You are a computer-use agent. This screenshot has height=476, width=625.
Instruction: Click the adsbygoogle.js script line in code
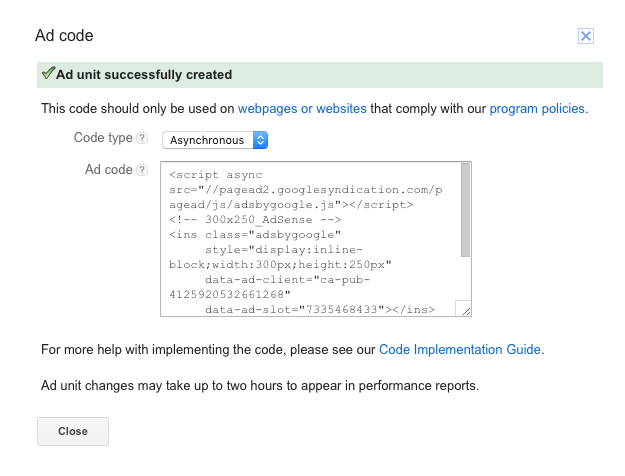[x=290, y=204]
